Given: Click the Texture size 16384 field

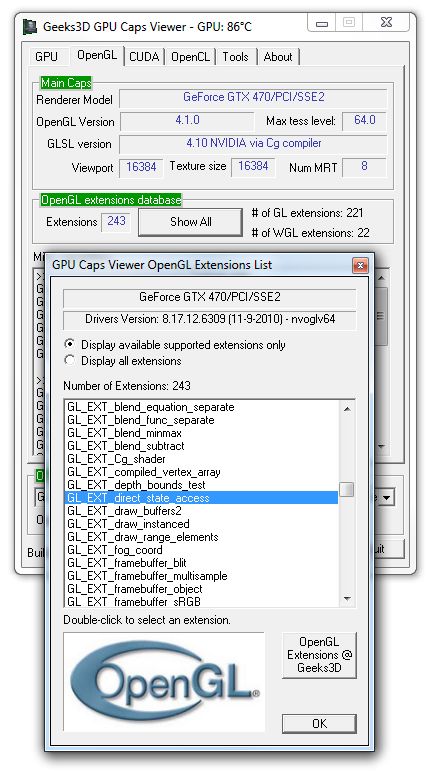Looking at the screenshot, I should (x=253, y=167).
